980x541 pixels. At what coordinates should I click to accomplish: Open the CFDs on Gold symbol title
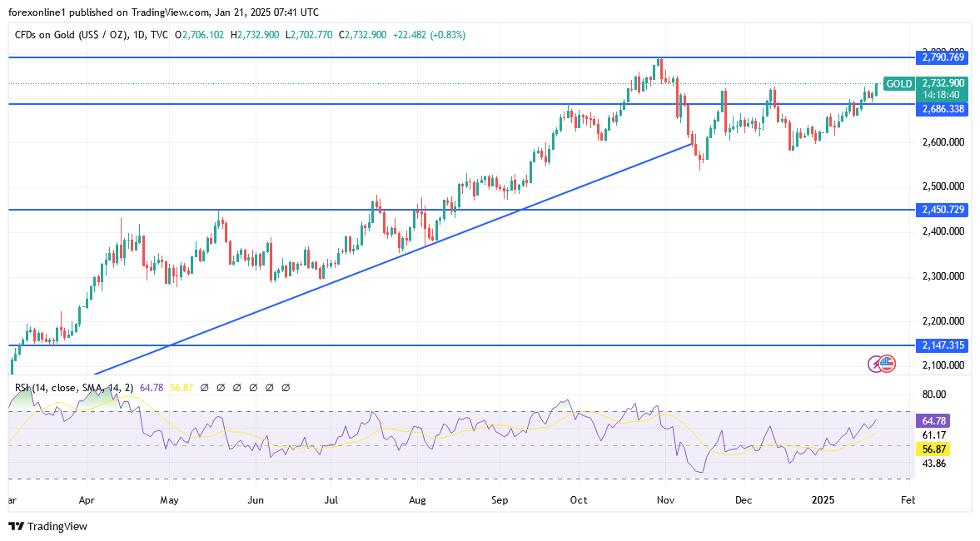tap(70, 35)
